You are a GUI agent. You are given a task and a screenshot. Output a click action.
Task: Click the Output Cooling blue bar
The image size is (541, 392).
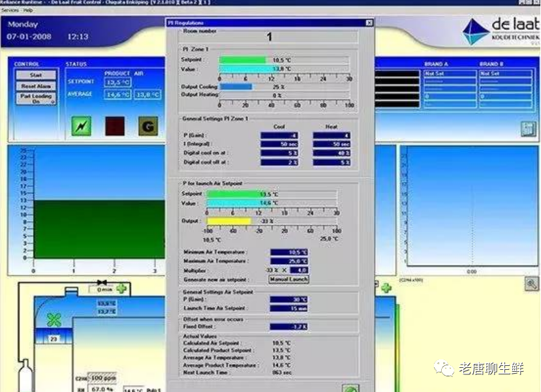pyautogui.click(x=236, y=87)
